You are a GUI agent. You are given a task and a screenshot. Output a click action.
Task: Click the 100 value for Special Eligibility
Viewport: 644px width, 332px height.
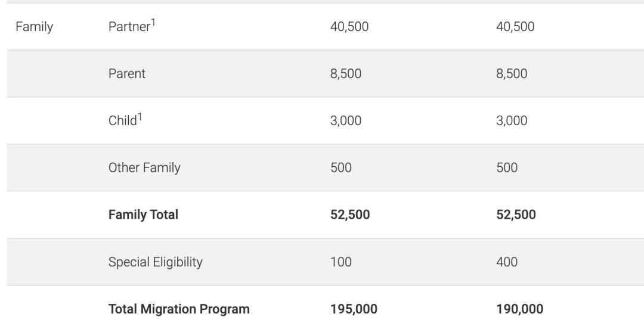click(x=340, y=262)
